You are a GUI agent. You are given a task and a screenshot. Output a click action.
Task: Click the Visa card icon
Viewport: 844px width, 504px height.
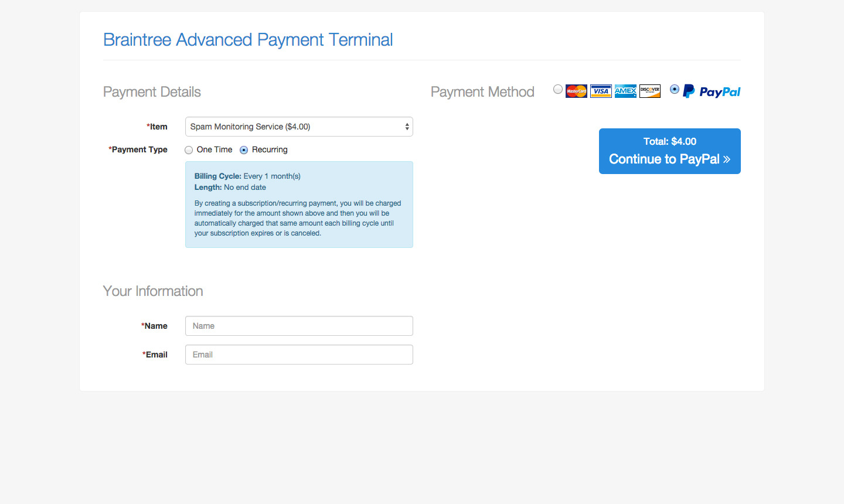coord(601,91)
